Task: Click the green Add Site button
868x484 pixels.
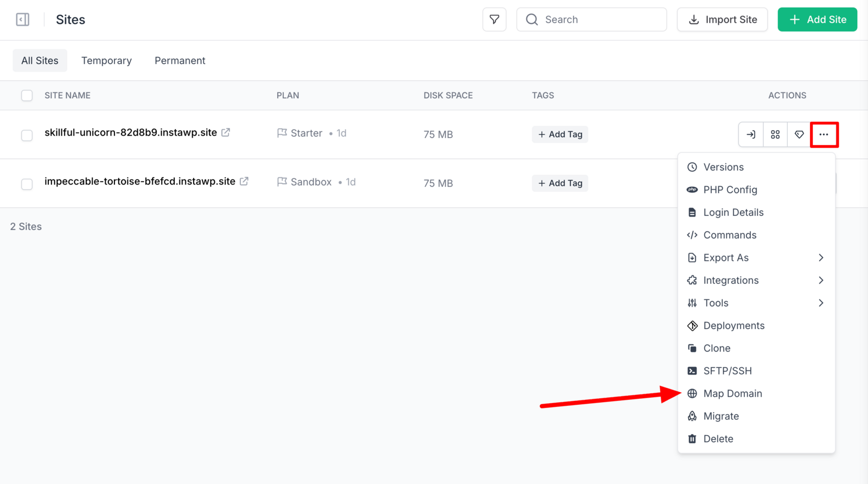Action: (x=817, y=20)
